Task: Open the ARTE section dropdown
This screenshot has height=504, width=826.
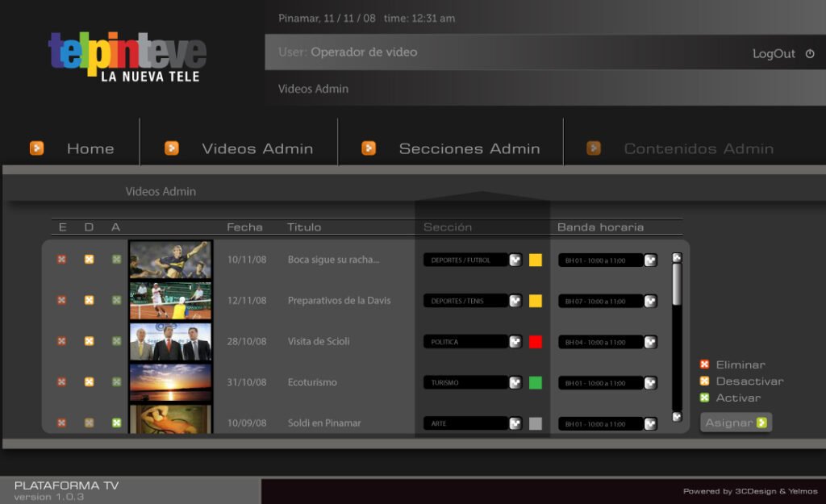Action: tap(515, 423)
